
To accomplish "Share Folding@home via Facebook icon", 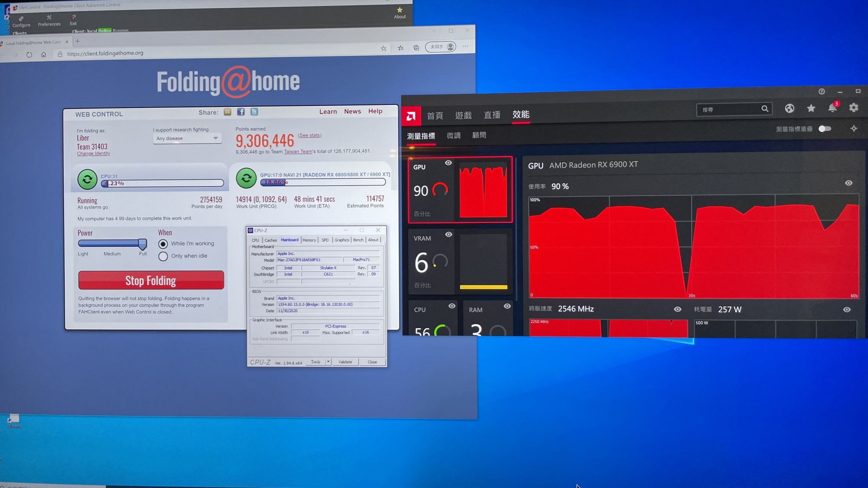I will [x=241, y=112].
